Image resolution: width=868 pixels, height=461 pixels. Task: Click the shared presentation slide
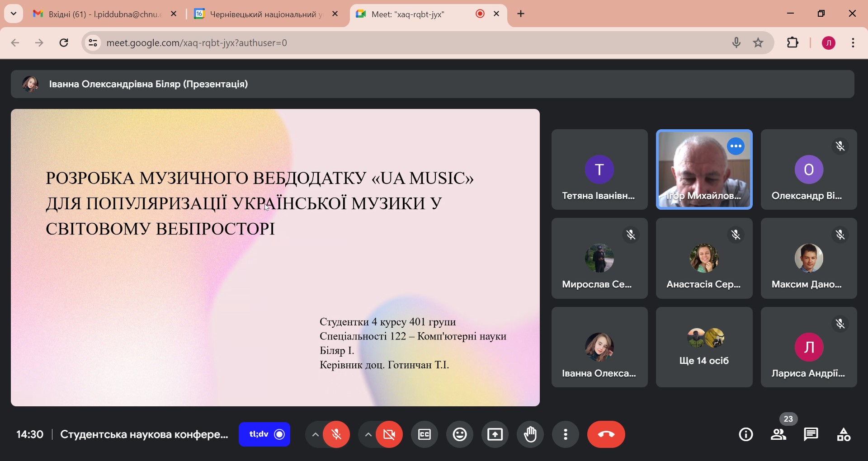pyautogui.click(x=275, y=258)
